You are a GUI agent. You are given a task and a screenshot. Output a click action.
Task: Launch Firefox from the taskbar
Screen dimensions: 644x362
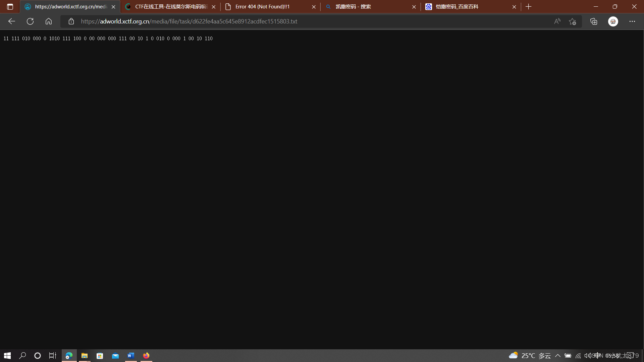[146, 356]
